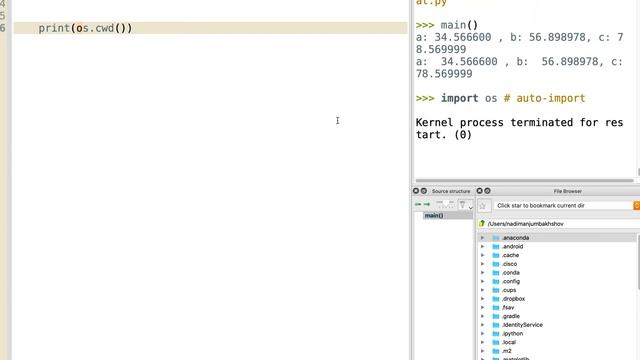Click the star to bookmark current directory
Screen dimensions: 640x360
pos(483,206)
